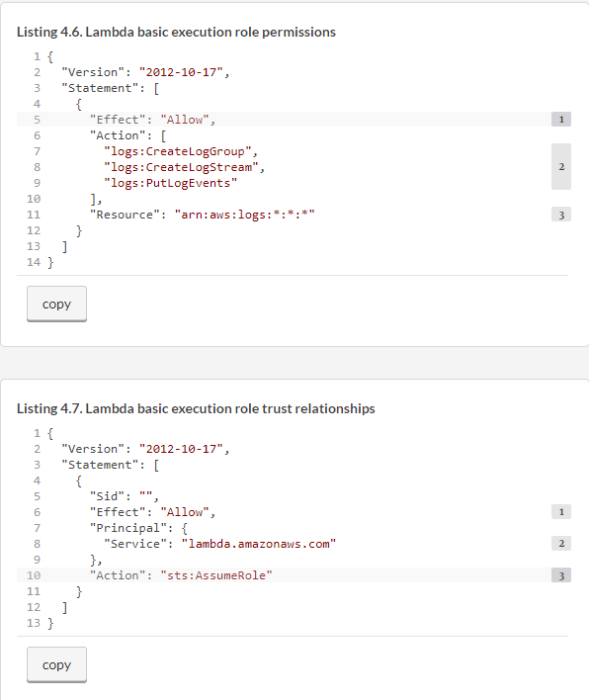Viewport: 589px width, 700px height.
Task: Click the "lambda.amazonaws.com" service string
Action: click(x=258, y=544)
